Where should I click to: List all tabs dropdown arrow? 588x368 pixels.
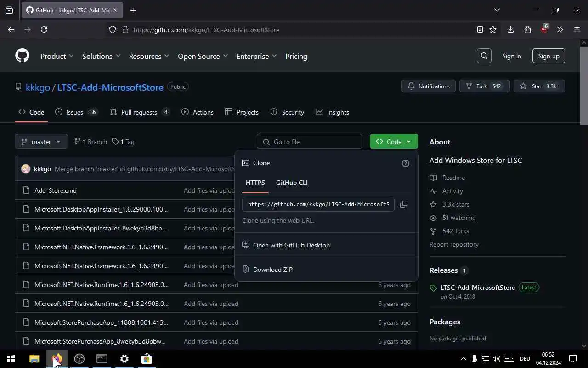tap(497, 10)
